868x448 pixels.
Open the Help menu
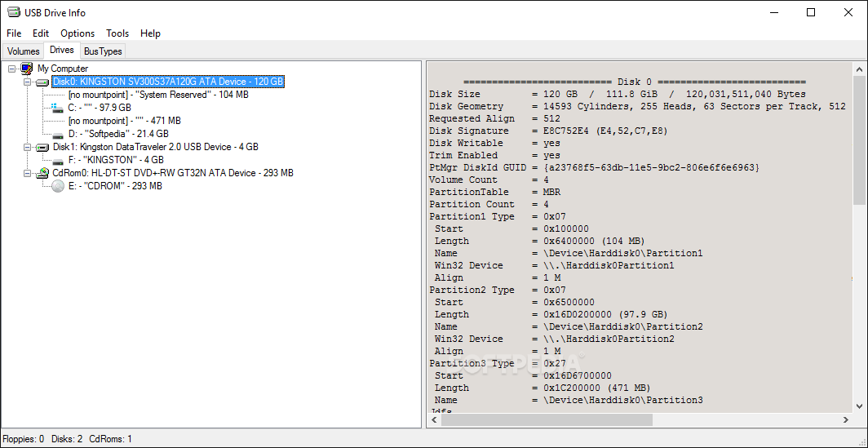150,33
